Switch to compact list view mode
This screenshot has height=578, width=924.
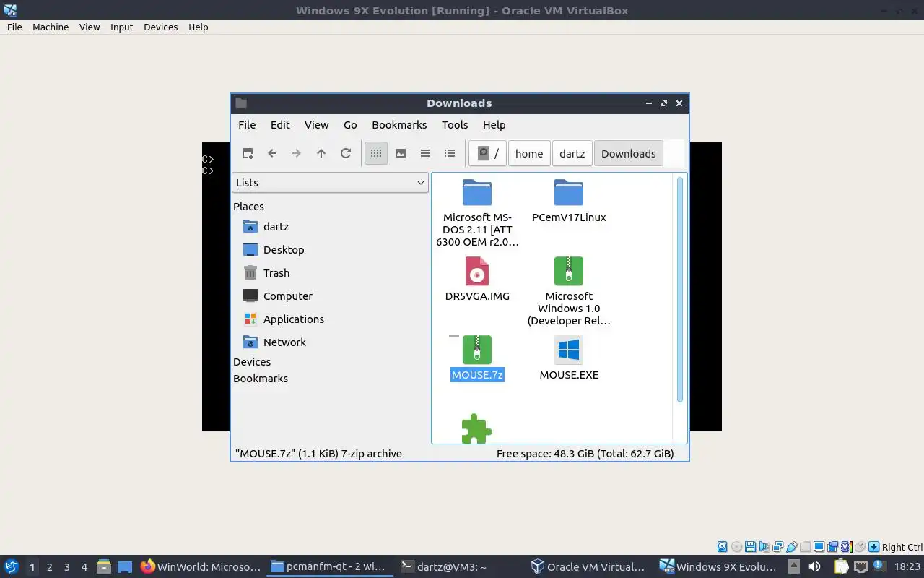425,153
